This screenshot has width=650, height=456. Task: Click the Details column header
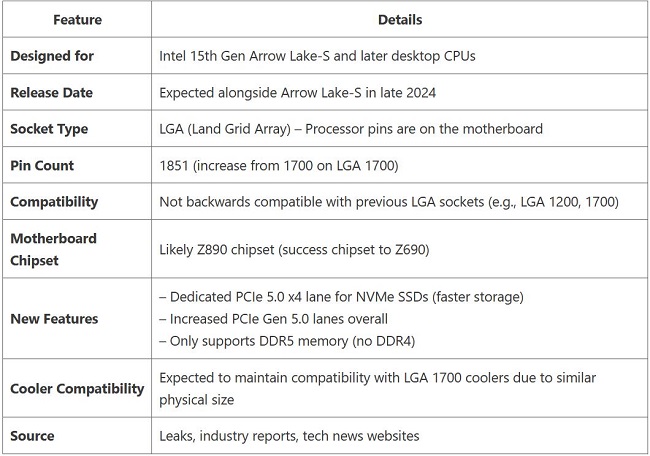(x=400, y=20)
